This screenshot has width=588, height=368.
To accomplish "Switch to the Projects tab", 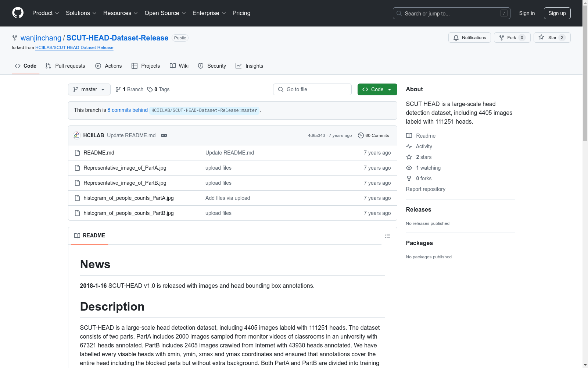I will [146, 66].
